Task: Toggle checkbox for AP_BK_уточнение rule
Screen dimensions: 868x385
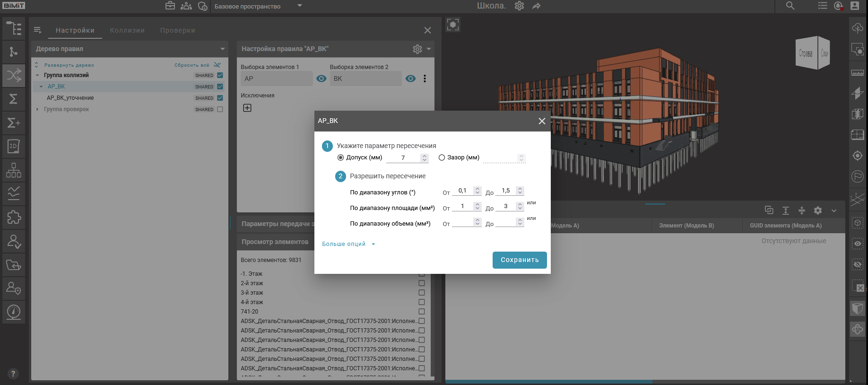Action: [x=220, y=98]
